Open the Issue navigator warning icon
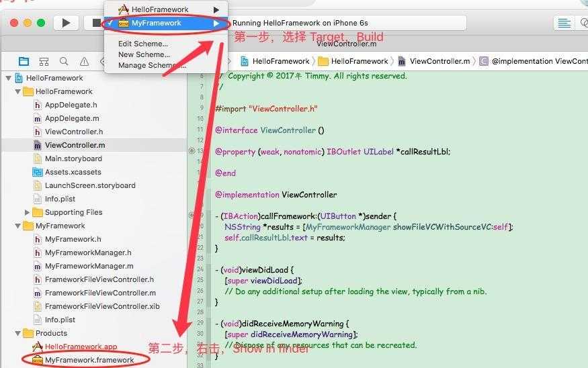The image size is (588, 368). tap(85, 61)
